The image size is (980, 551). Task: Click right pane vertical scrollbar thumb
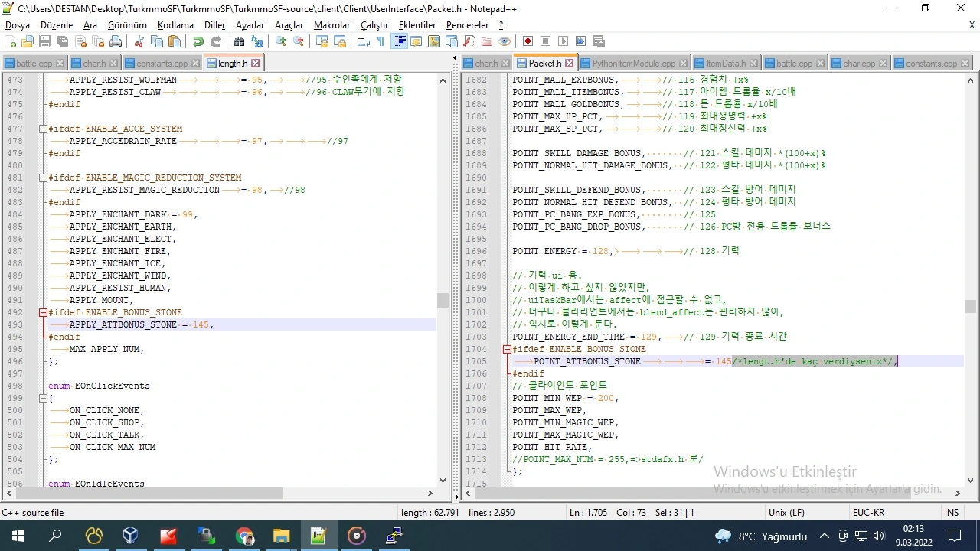[x=970, y=306]
